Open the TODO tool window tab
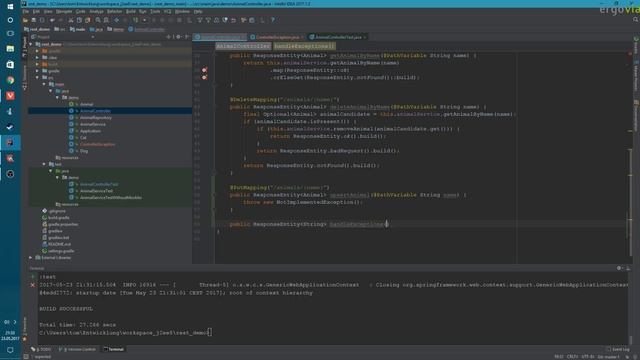This screenshot has width=640, height=360. pos(41,349)
